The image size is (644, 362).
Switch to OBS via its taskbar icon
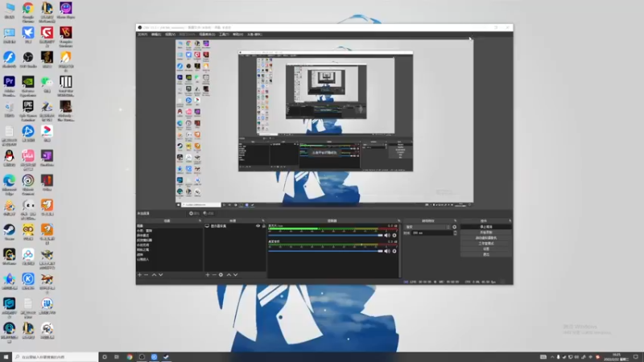142,357
